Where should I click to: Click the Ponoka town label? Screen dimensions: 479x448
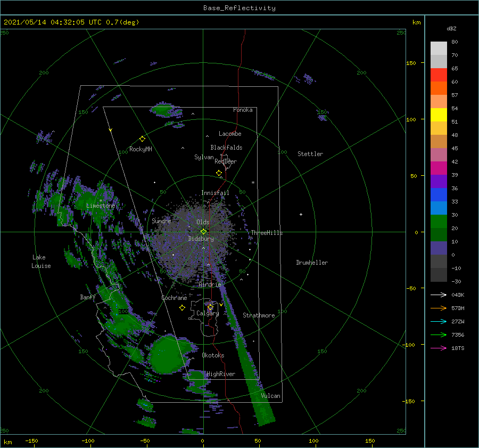click(x=243, y=110)
